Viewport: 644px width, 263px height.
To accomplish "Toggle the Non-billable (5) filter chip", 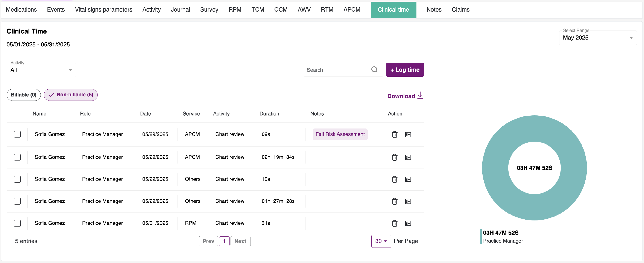I will (x=71, y=95).
